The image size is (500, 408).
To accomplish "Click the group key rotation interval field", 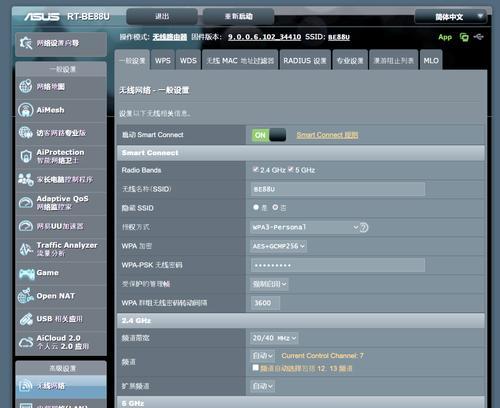I will 265,303.
